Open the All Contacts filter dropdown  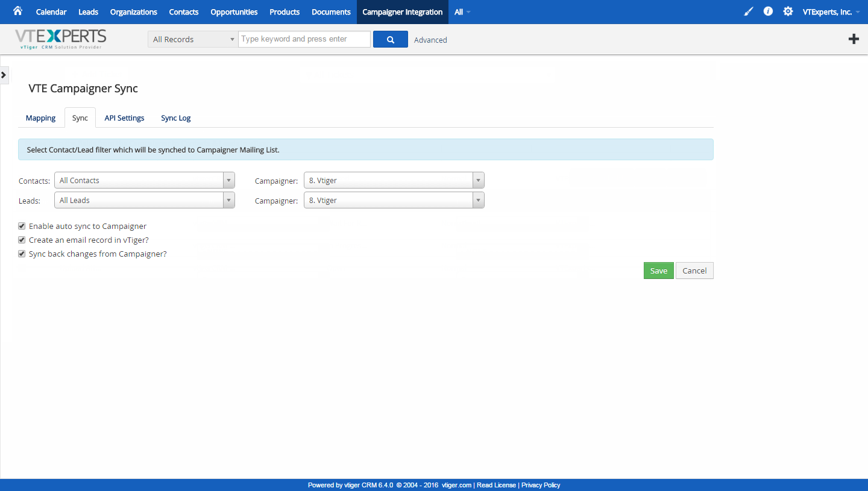pos(145,180)
